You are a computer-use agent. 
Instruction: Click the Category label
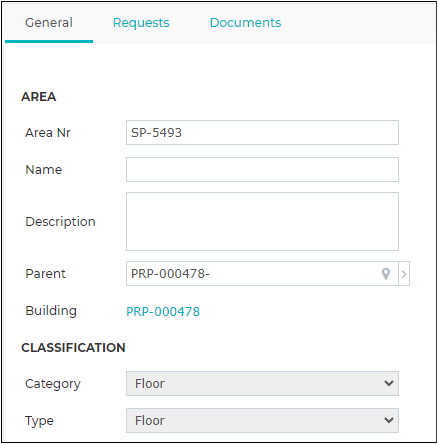tap(53, 384)
